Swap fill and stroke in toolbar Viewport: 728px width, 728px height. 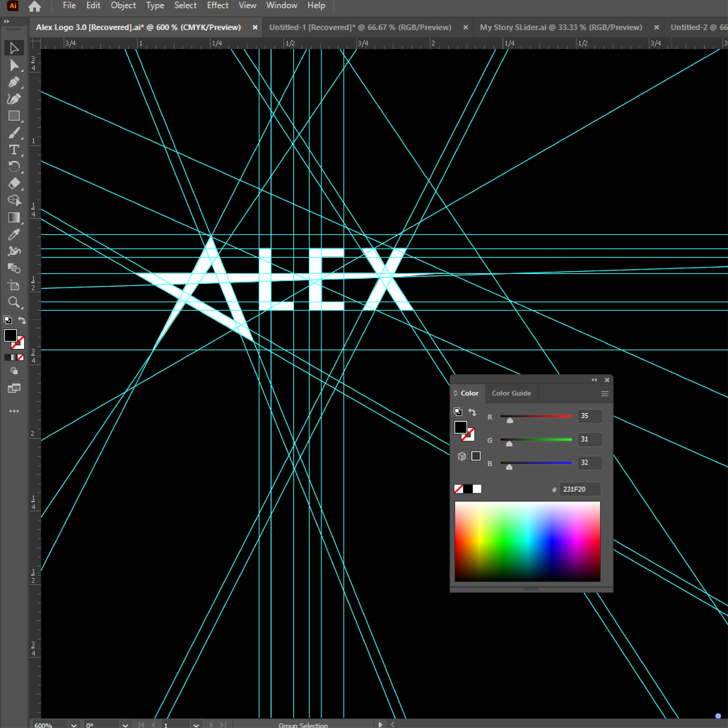(22, 320)
